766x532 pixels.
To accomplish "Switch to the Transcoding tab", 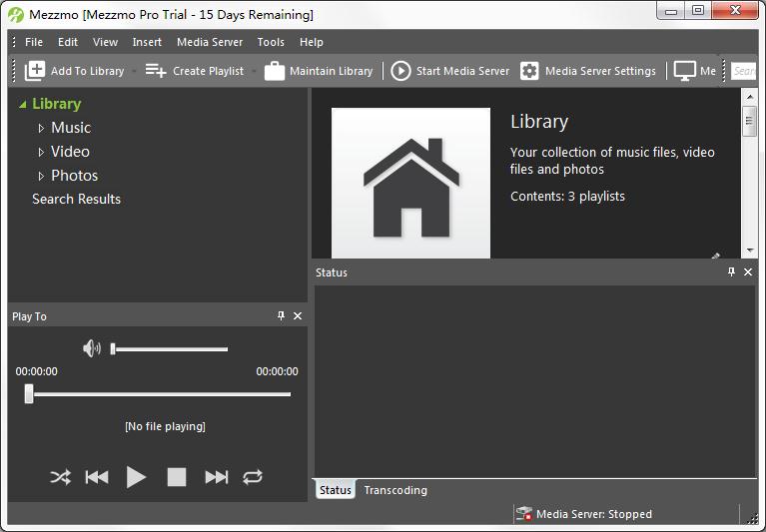I will [395, 490].
